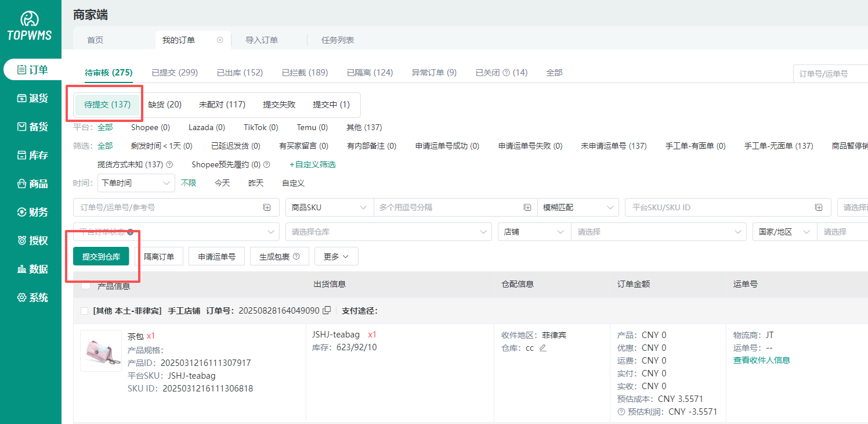Click the 提交到仓库 button
This screenshot has height=424, width=868.
[100, 256]
